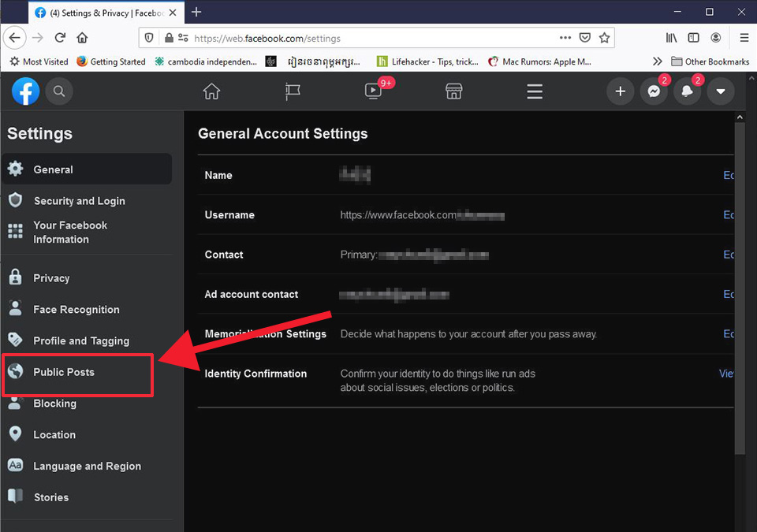Open the Most Visited bookmark
Image resolution: width=757 pixels, height=532 pixels.
click(x=39, y=61)
